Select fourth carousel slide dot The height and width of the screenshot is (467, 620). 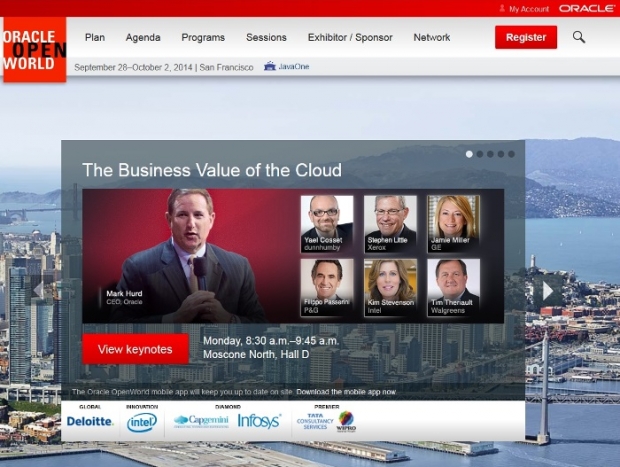(501, 154)
